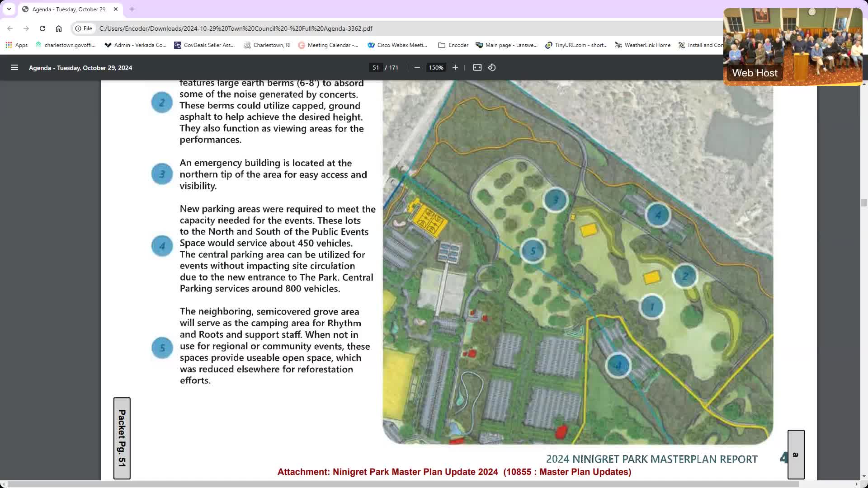Open the Meeting Calendar bookmark
This screenshot has height=488, width=868.
click(328, 45)
